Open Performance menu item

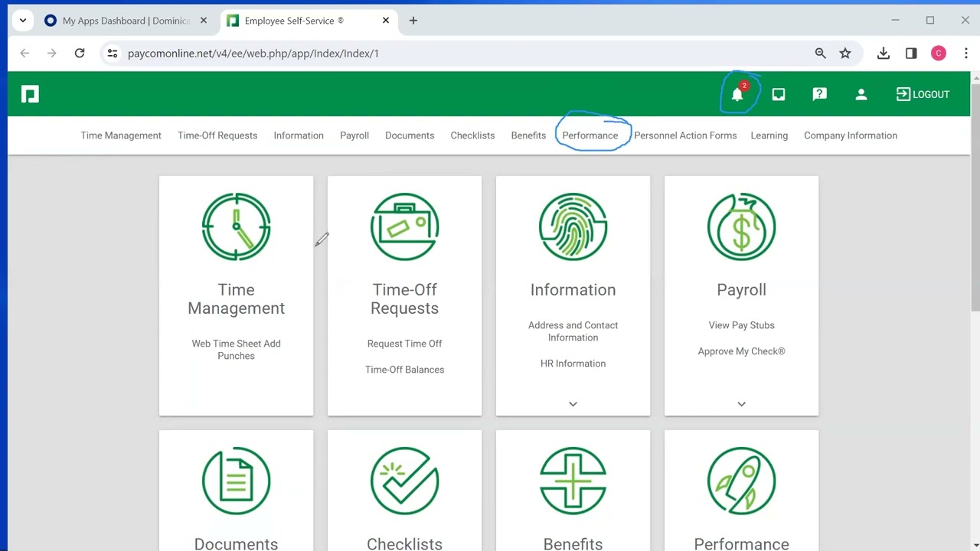tap(590, 135)
